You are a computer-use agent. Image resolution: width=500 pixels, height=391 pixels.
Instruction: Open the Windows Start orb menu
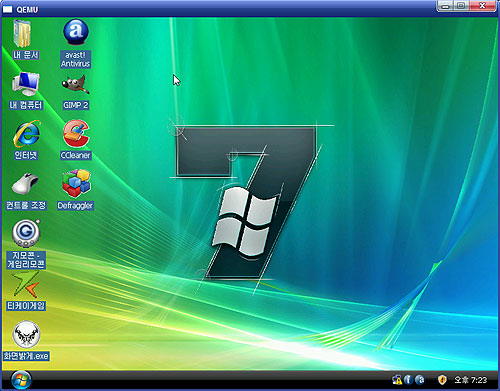point(21,380)
